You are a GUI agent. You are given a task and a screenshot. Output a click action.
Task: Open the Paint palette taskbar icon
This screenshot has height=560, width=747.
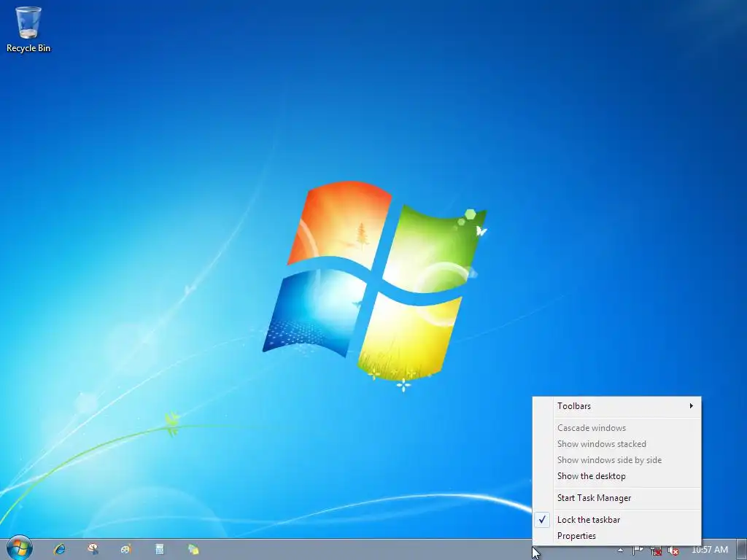point(126,549)
